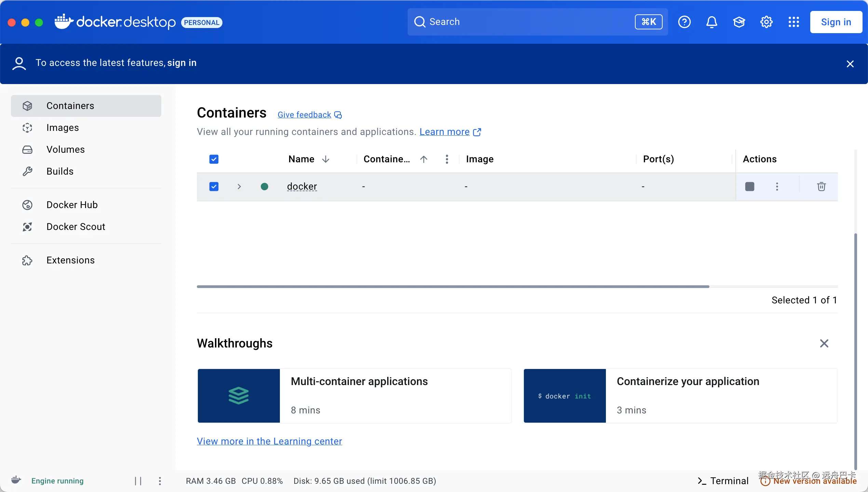Open the Container column options menu
The height and width of the screenshot is (492, 868).
[447, 159]
